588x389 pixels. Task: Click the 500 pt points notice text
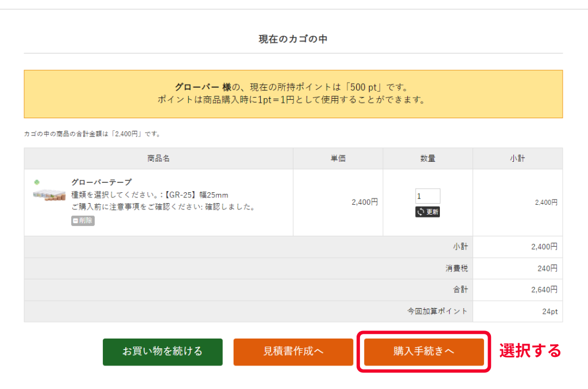pos(291,87)
